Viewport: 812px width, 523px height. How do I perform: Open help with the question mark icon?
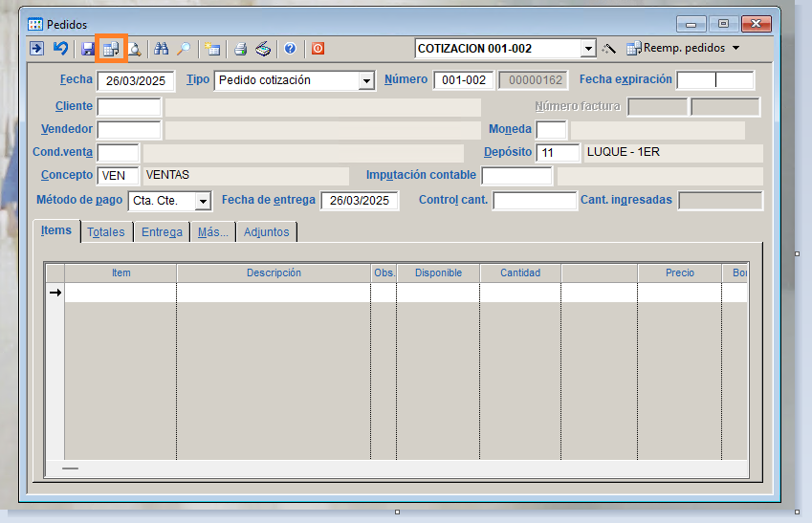290,49
